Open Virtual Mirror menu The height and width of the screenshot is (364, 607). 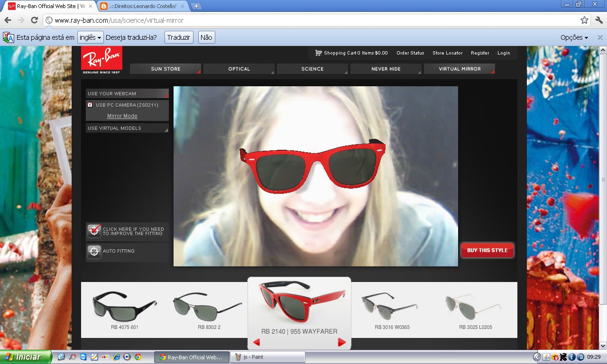coord(460,69)
